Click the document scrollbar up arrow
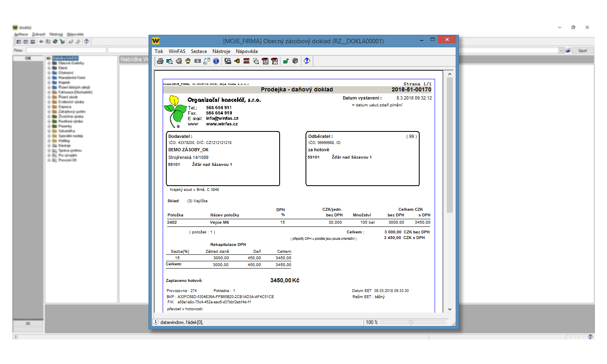Screen dimensions: 607x364 click(450, 74)
